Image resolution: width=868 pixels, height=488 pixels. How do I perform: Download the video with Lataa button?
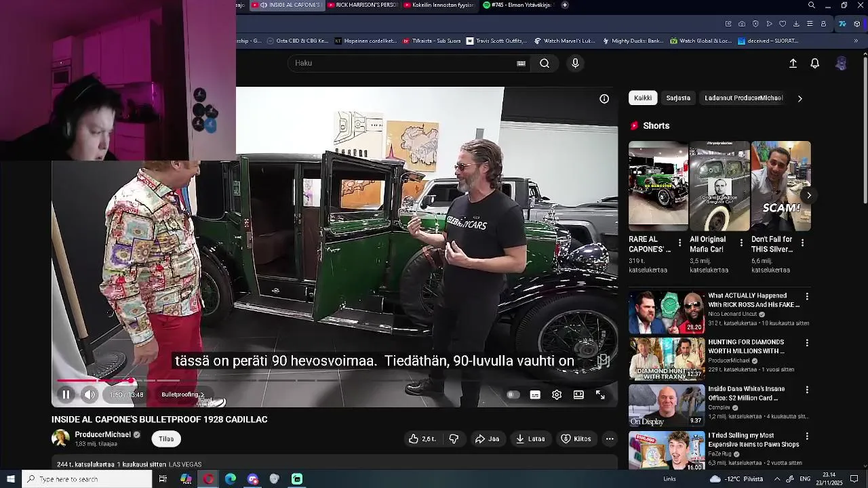530,439
